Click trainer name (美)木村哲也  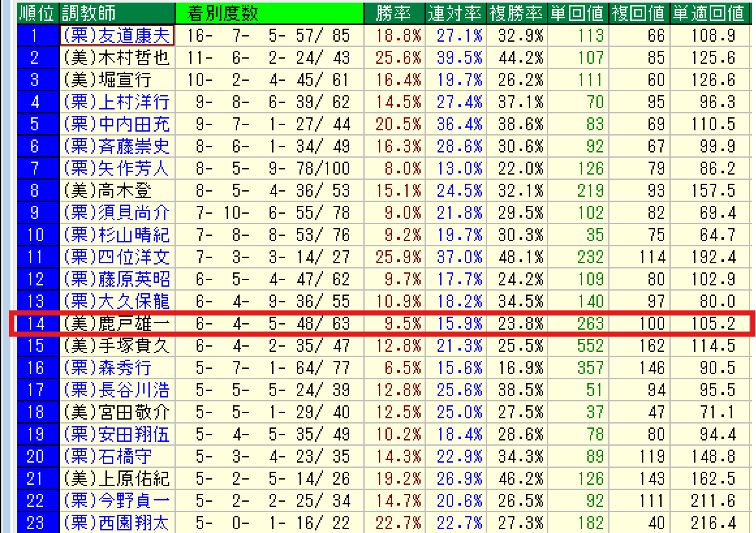tap(117, 57)
